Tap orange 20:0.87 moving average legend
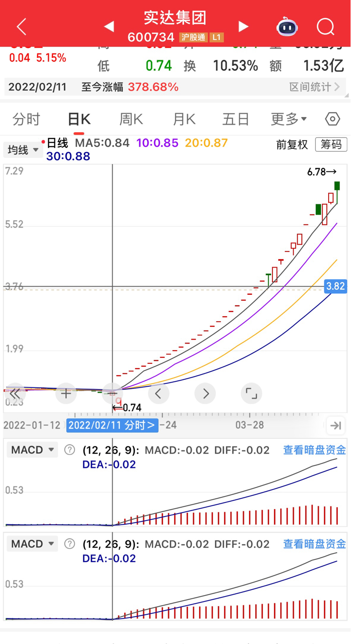Viewport: 351px width, 644px height. [206, 143]
